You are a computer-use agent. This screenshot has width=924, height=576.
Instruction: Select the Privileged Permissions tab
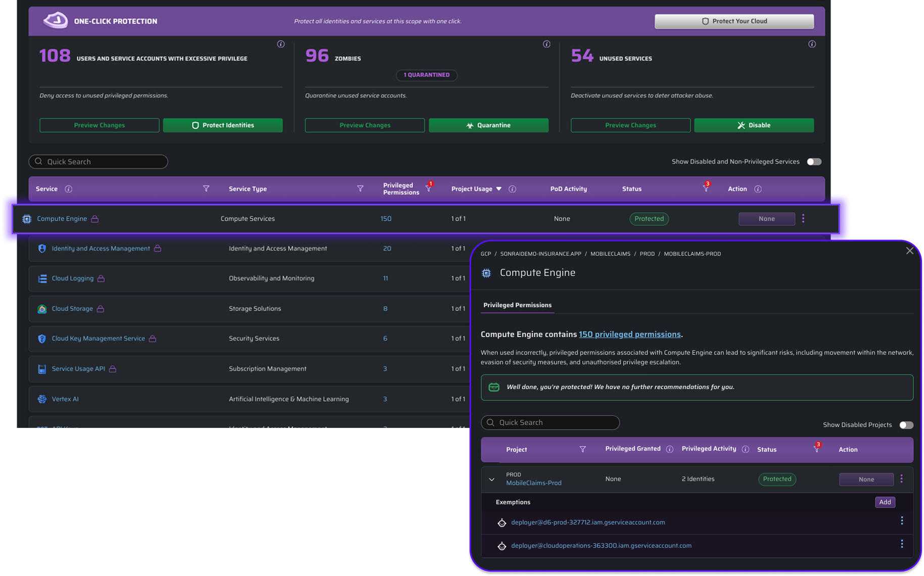point(517,305)
